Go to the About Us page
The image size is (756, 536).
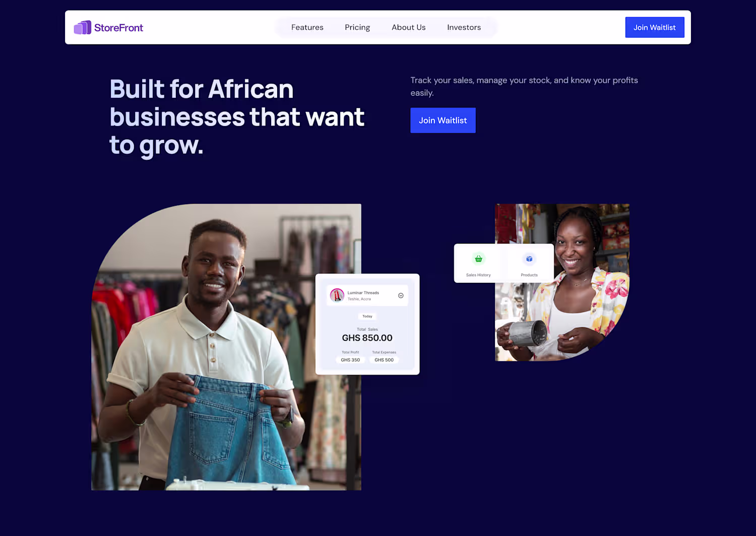409,27
